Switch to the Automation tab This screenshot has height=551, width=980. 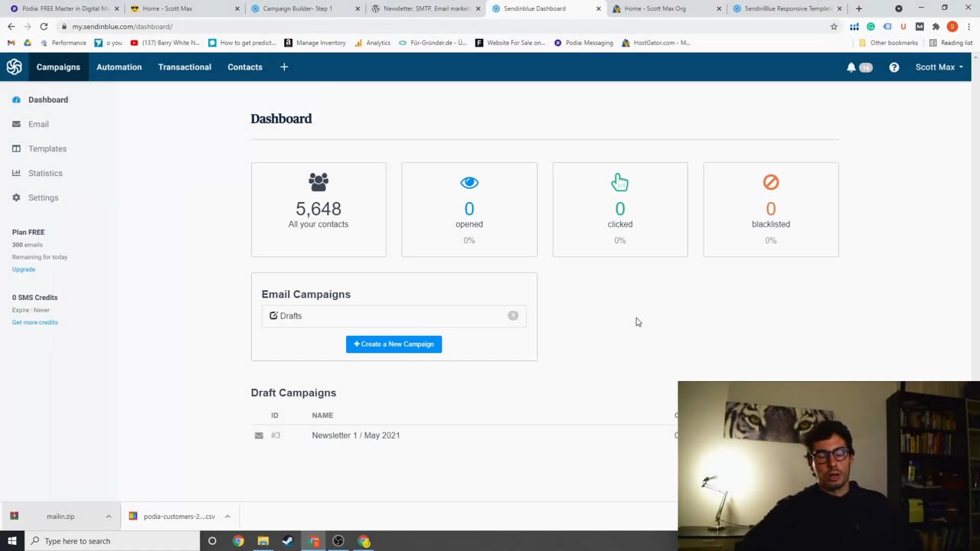click(119, 67)
